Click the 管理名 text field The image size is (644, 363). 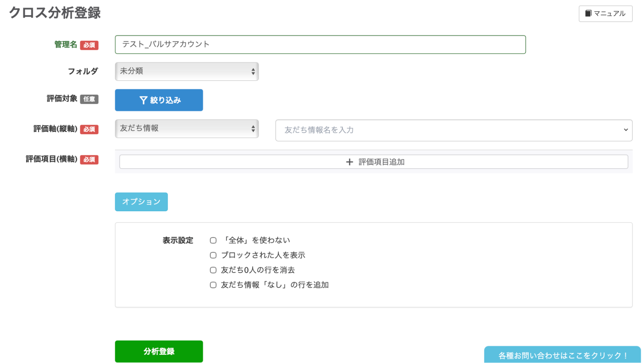pyautogui.click(x=320, y=45)
